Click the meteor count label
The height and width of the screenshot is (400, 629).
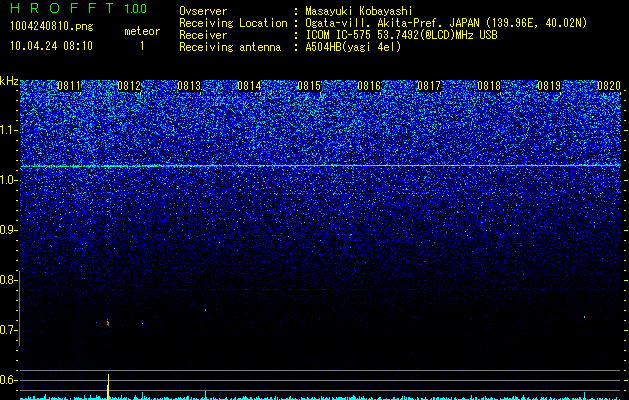point(142,31)
